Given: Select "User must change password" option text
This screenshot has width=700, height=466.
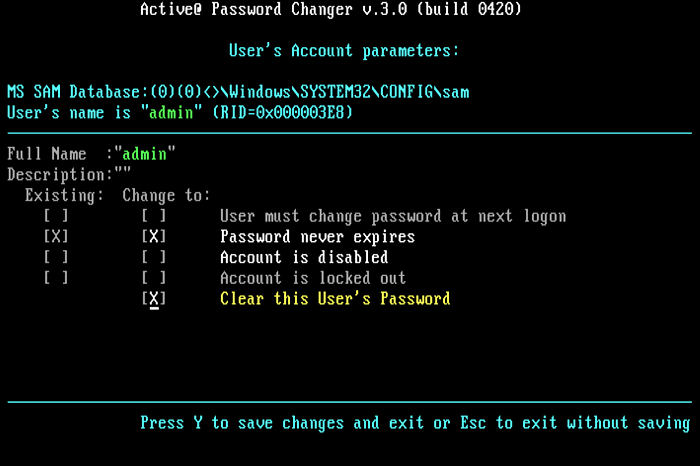Looking at the screenshot, I should (x=393, y=216).
